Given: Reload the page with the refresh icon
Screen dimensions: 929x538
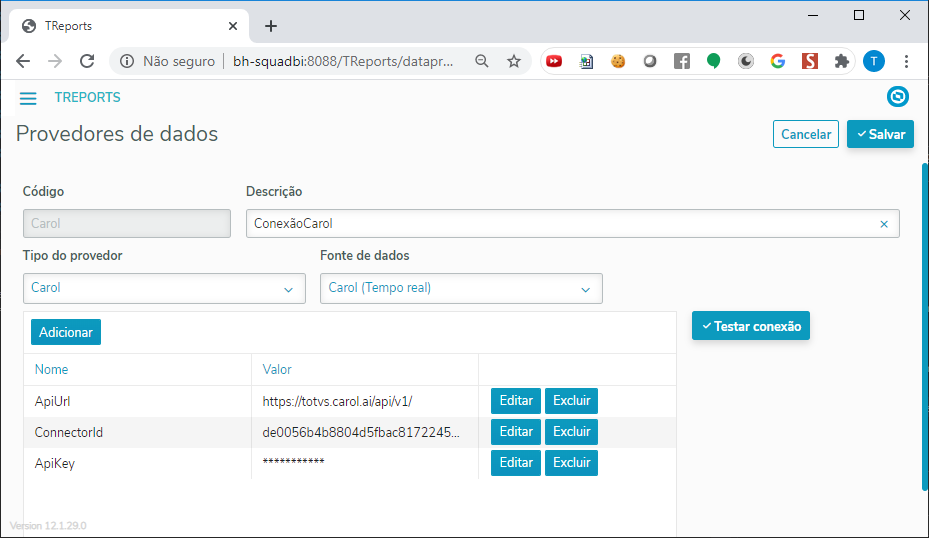Looking at the screenshot, I should pyautogui.click(x=87, y=61).
